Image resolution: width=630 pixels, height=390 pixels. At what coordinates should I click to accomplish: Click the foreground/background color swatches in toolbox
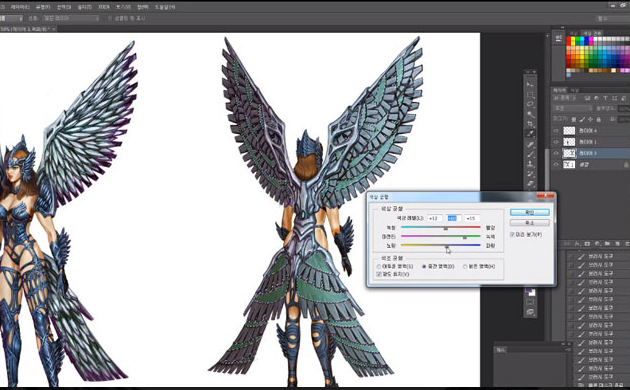pyautogui.click(x=530, y=292)
